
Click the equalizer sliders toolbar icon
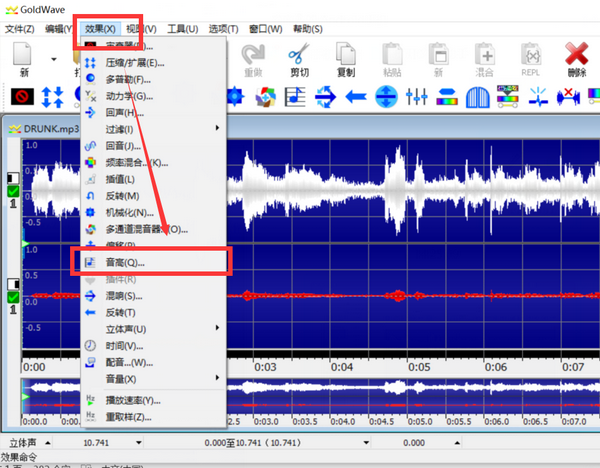(x=416, y=97)
